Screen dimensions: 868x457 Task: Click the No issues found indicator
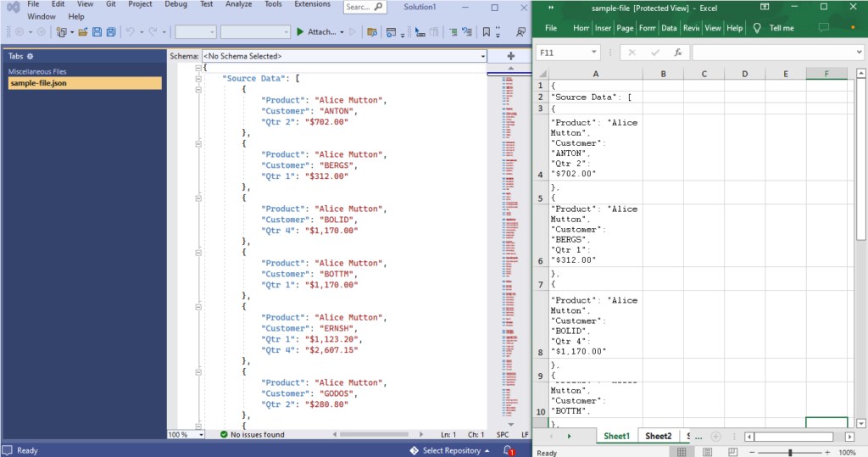252,435
